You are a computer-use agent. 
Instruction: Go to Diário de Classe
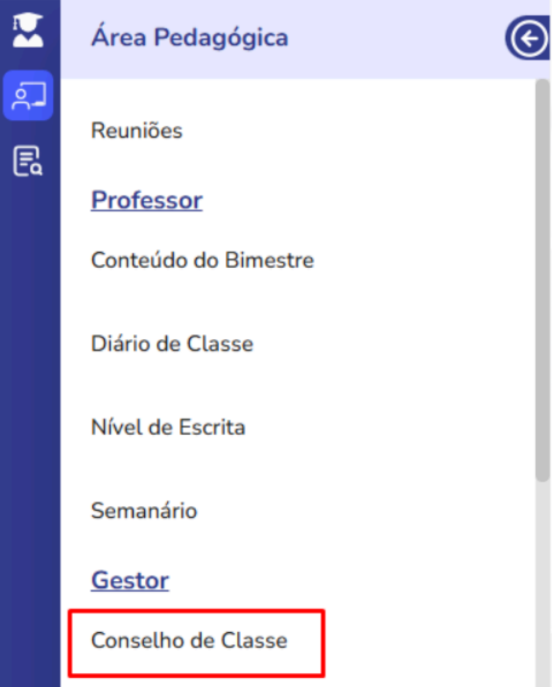172,344
